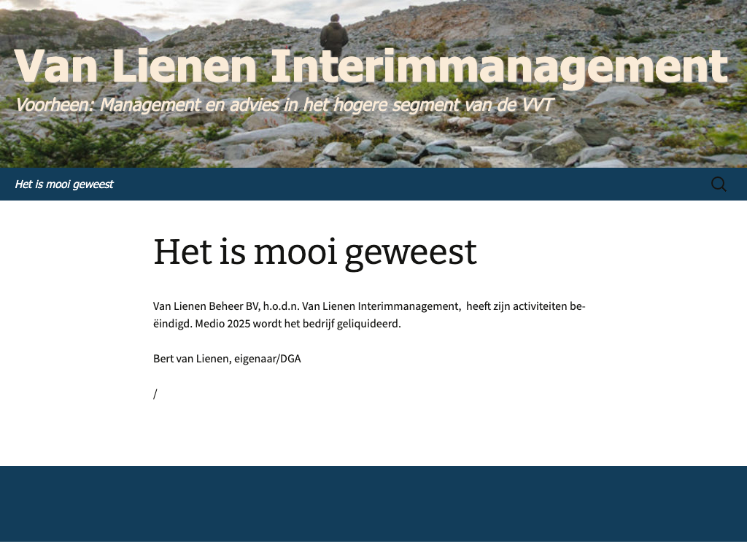Click the "Van Lienen Interimmanagement" site title
747x560 pixels.
[x=371, y=67]
